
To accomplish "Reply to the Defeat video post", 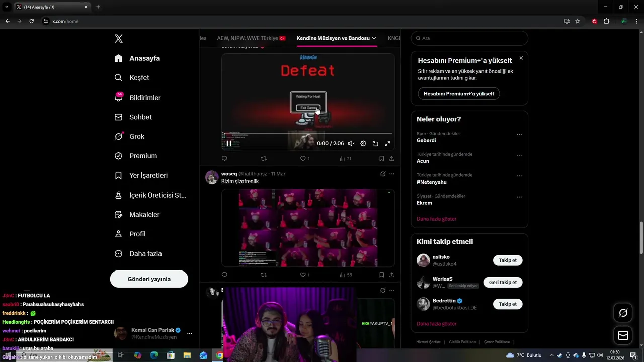I will pyautogui.click(x=224, y=158).
